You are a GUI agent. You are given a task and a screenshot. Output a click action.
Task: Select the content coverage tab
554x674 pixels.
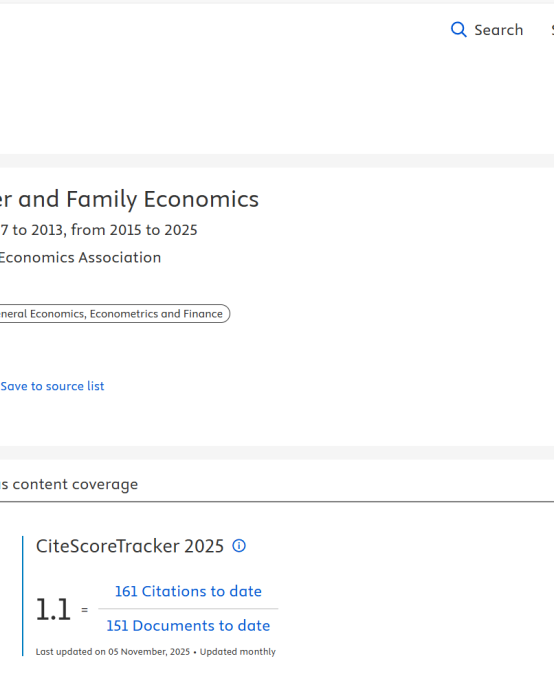[69, 484]
